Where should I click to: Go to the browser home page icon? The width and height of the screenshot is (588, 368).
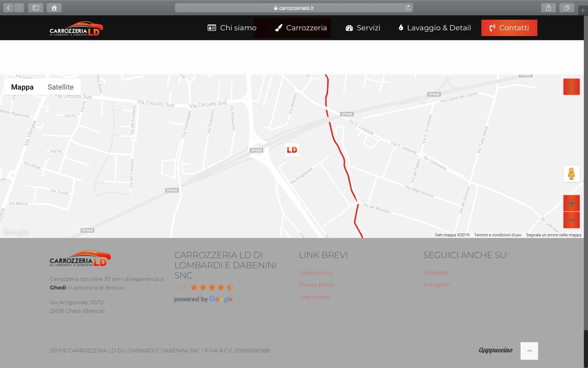54,8
